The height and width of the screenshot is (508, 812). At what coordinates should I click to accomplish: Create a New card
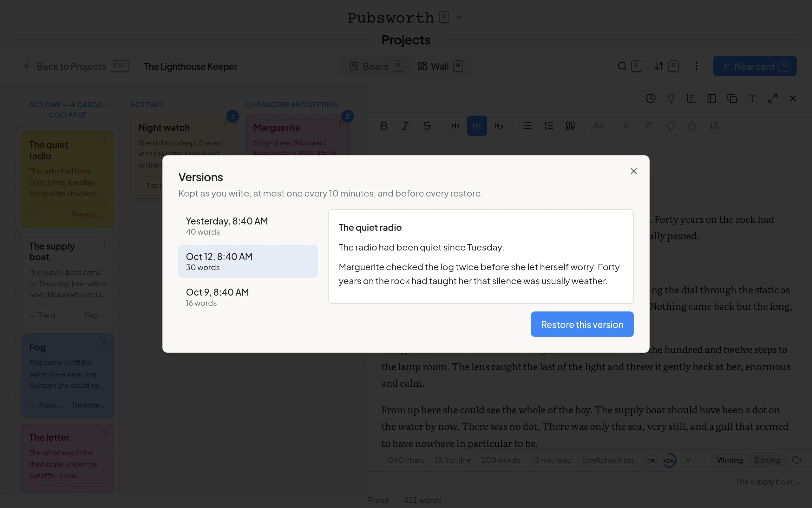755,66
